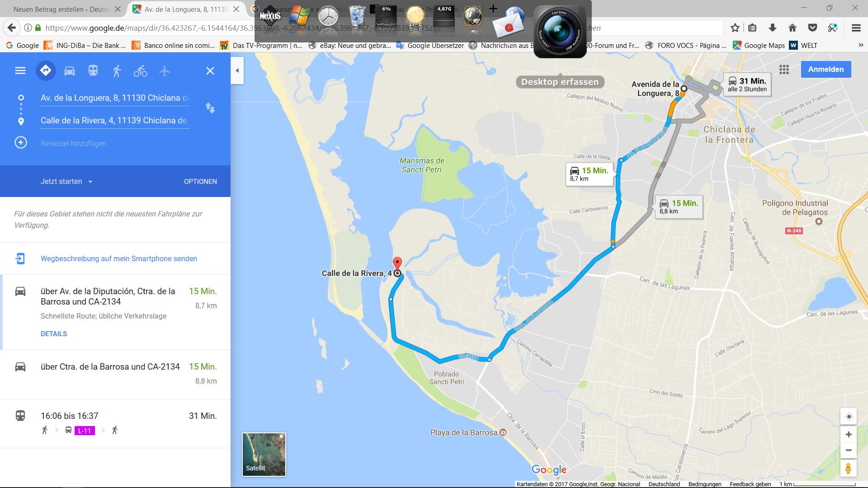Swap start and destination with reverse arrows

point(210,108)
